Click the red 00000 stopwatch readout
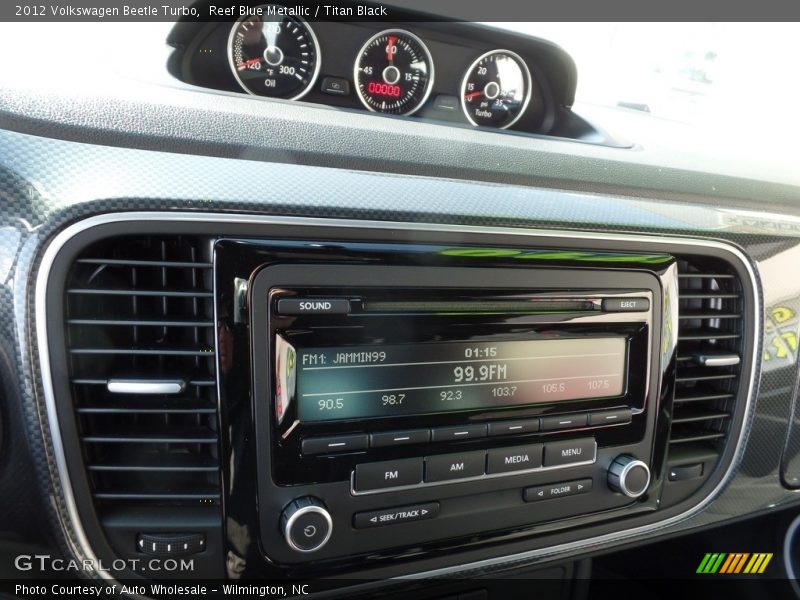 pyautogui.click(x=384, y=89)
